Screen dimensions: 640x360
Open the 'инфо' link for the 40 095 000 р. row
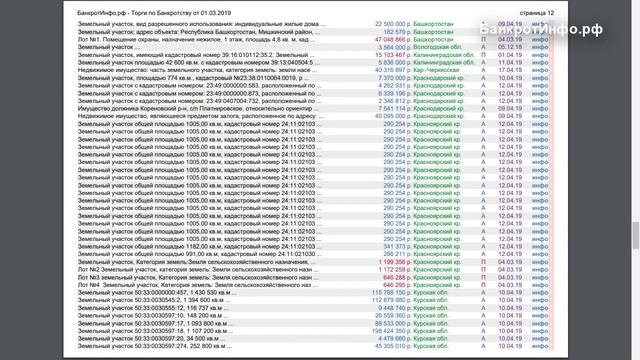point(540,116)
